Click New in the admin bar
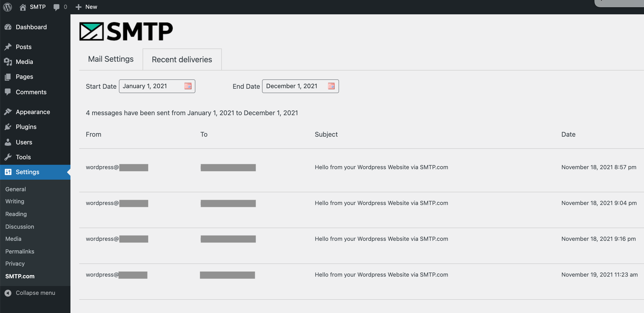 tap(86, 7)
